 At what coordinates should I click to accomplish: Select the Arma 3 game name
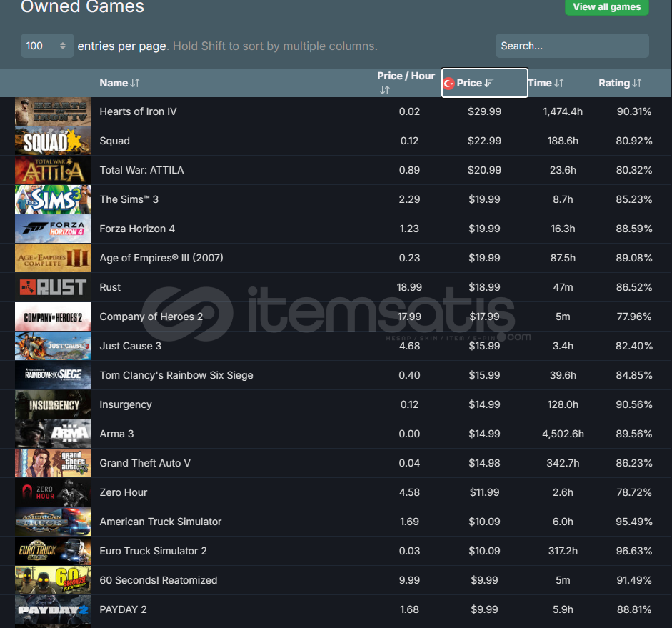116,434
